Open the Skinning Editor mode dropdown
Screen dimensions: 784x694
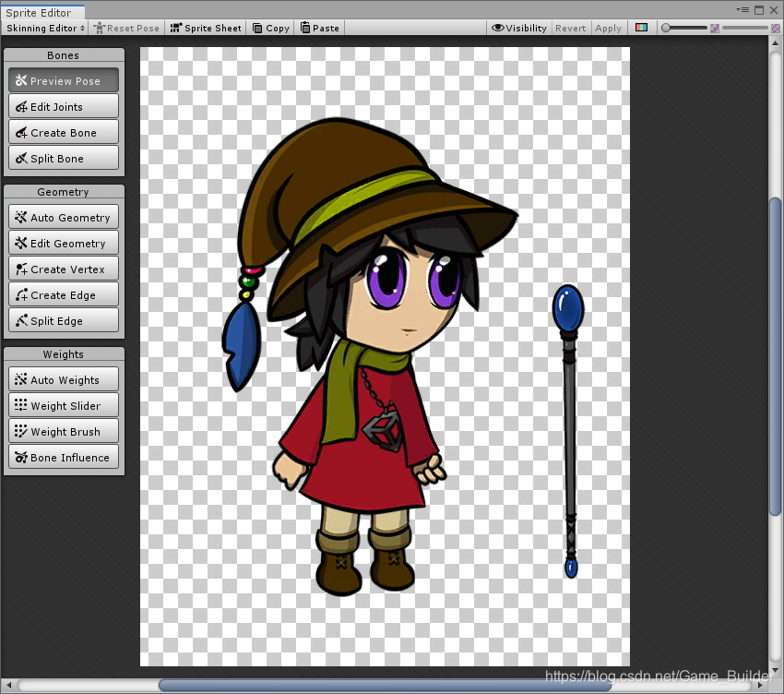[45, 28]
